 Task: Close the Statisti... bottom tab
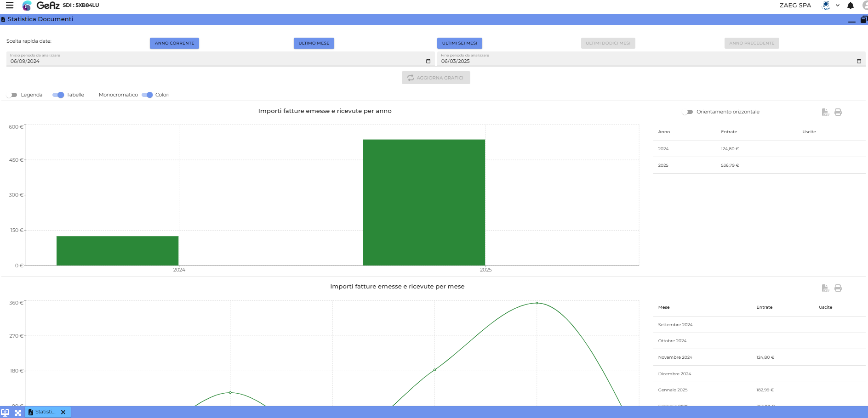[63, 412]
